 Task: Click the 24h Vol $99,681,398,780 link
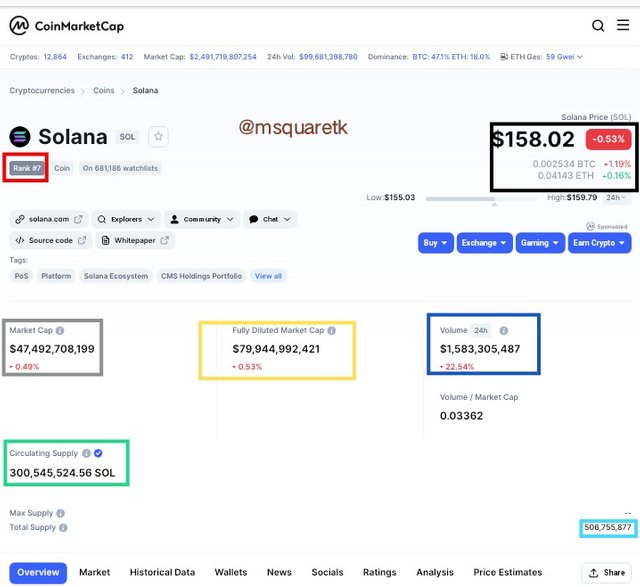328,57
